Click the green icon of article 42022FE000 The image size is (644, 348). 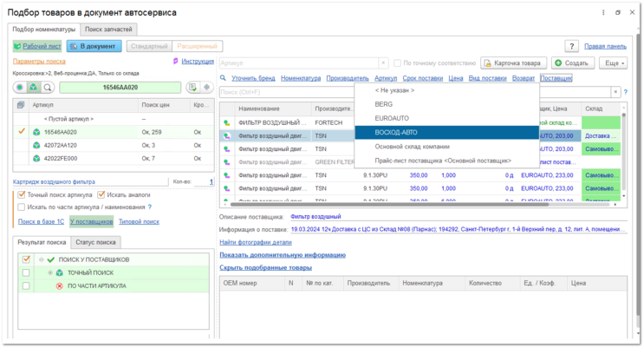36,158
